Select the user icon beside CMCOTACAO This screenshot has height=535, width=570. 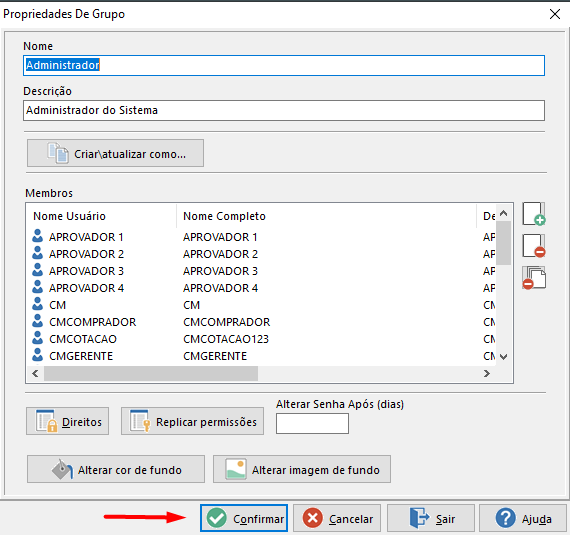tap(37, 339)
